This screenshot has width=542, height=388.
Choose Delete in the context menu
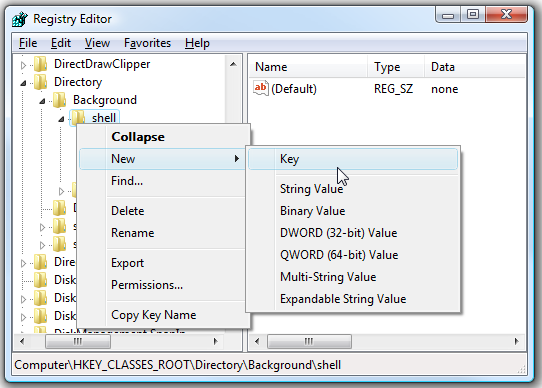click(x=162, y=211)
